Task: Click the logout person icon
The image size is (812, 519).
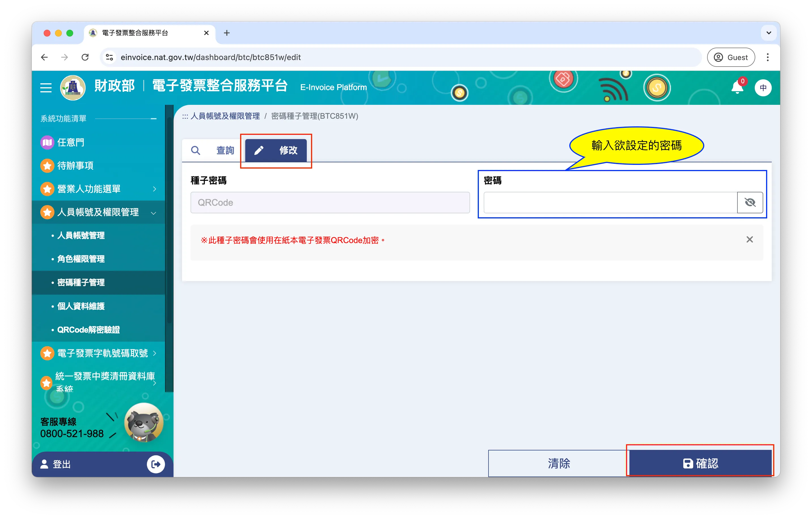Action: pos(44,464)
